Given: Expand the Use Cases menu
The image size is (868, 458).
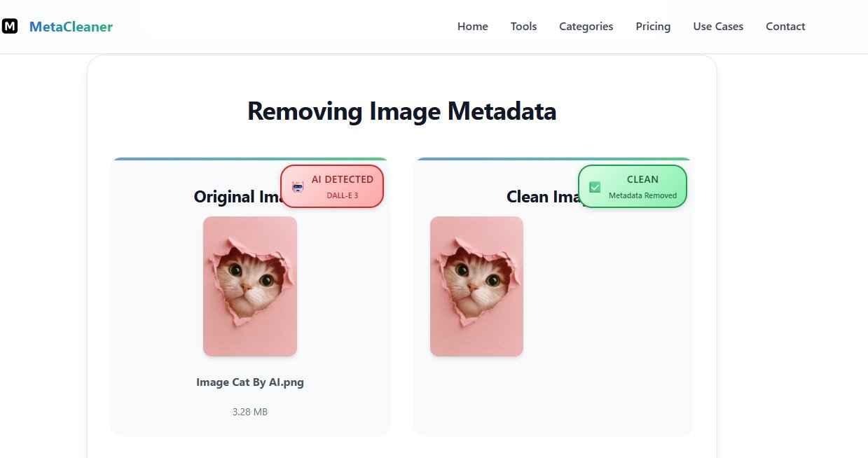Looking at the screenshot, I should pos(717,27).
